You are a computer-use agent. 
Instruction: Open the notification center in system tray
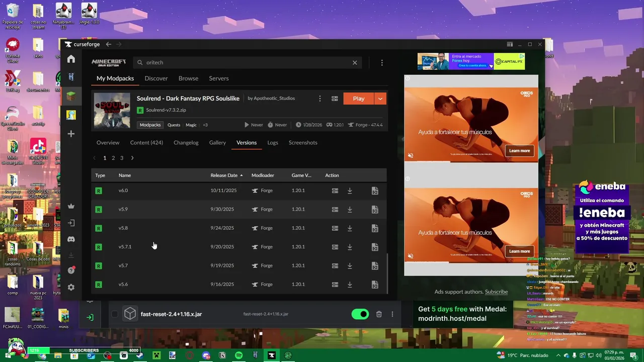633,355
